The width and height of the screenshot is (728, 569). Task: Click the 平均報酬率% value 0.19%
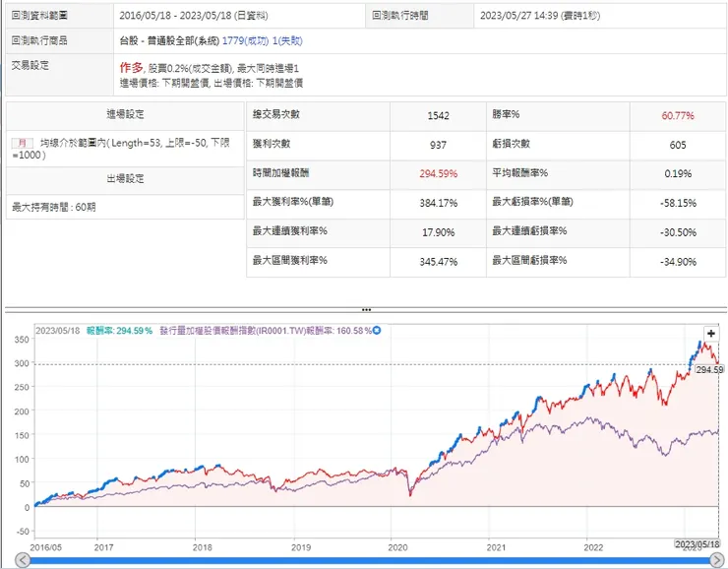click(678, 173)
